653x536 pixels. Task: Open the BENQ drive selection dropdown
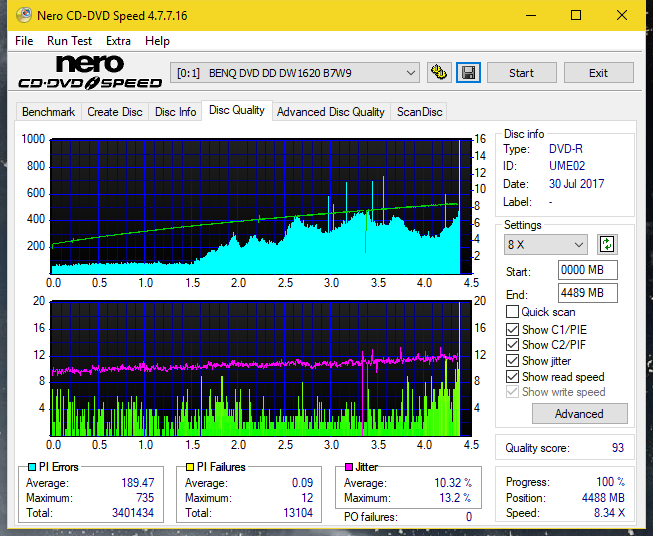[294, 73]
